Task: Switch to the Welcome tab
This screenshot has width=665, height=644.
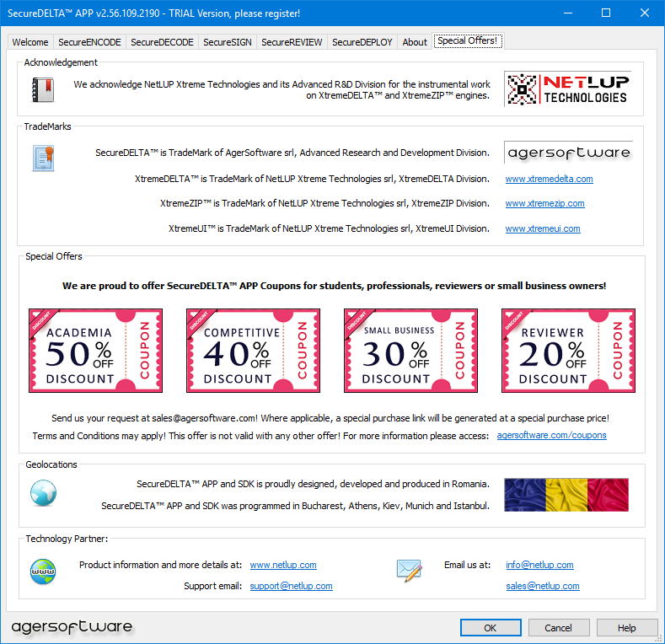Action: tap(30, 42)
